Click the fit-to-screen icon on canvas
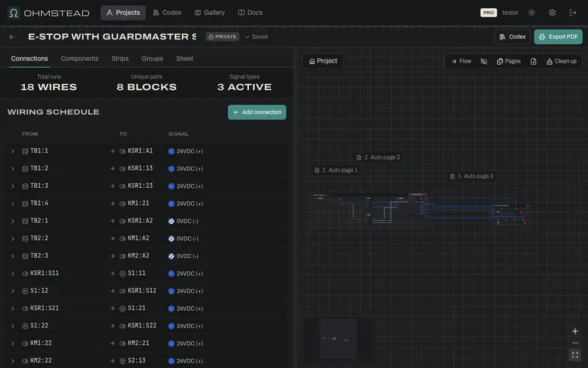The image size is (588, 368). (575, 355)
